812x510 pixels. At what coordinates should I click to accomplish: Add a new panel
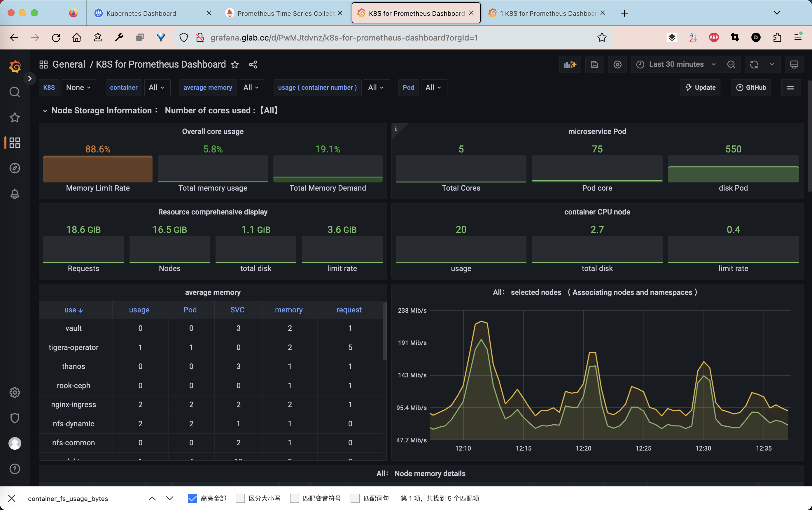click(570, 64)
